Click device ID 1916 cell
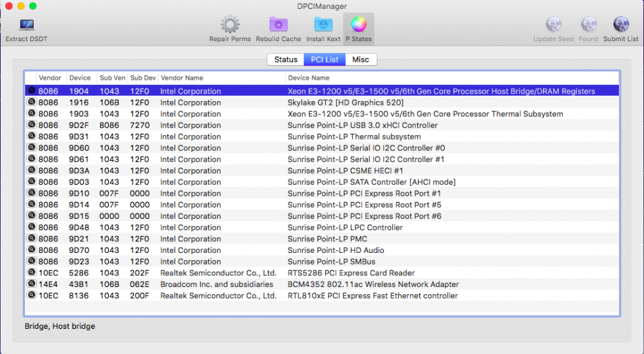The image size is (644, 354). pos(79,103)
